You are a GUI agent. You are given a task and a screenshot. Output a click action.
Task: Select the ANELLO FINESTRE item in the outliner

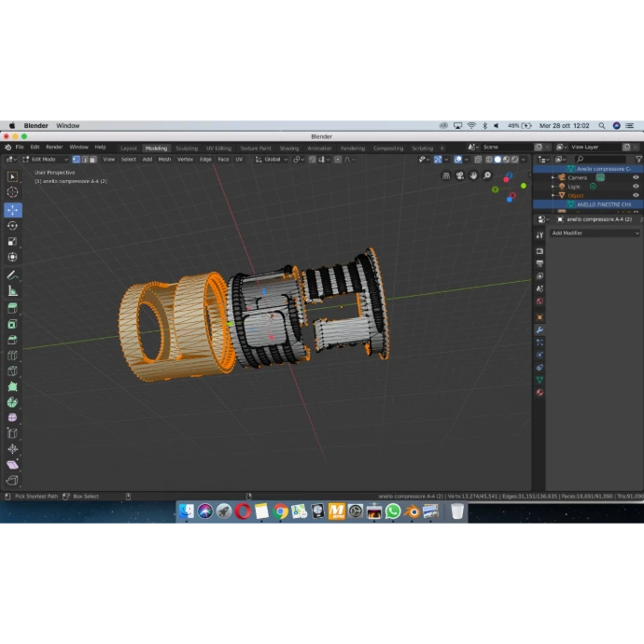point(603,204)
